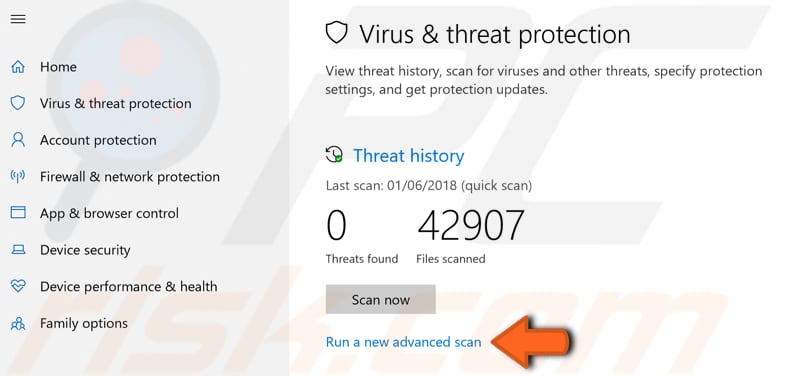
Task: Click the App & browser control window icon
Action: (x=18, y=213)
